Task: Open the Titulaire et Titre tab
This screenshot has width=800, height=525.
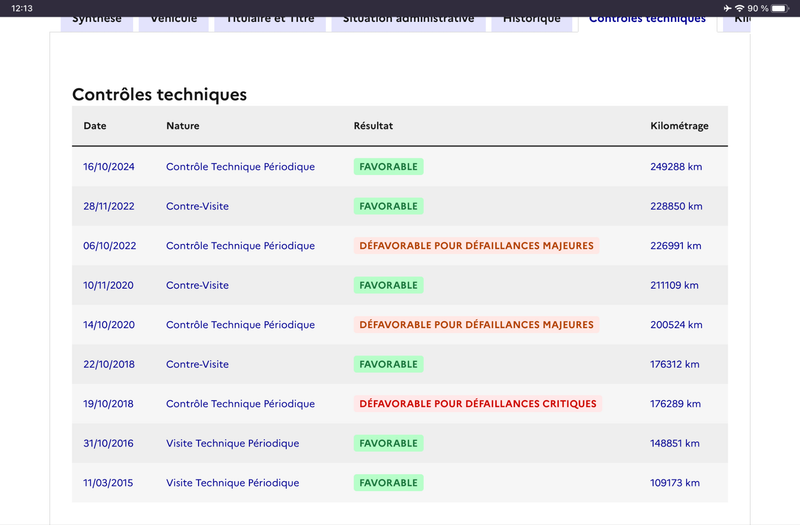Action: 270,24
